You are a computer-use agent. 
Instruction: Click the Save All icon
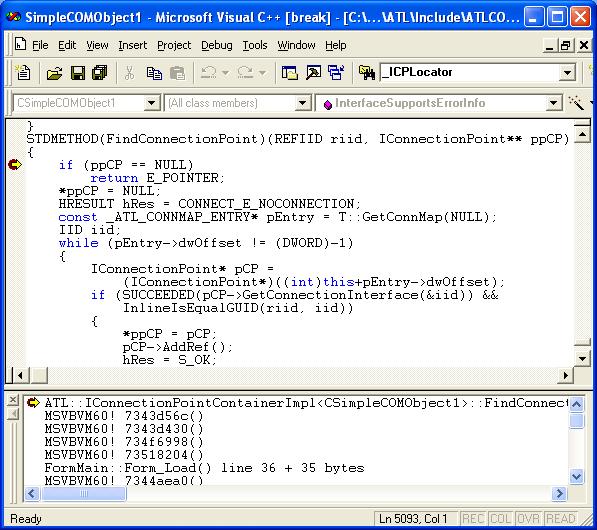coord(100,72)
